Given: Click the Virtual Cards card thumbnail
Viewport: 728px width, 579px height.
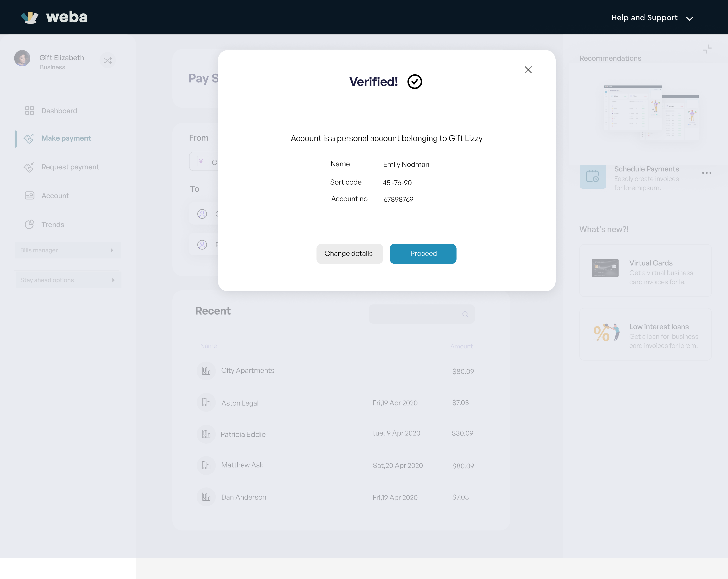Looking at the screenshot, I should 605,268.
